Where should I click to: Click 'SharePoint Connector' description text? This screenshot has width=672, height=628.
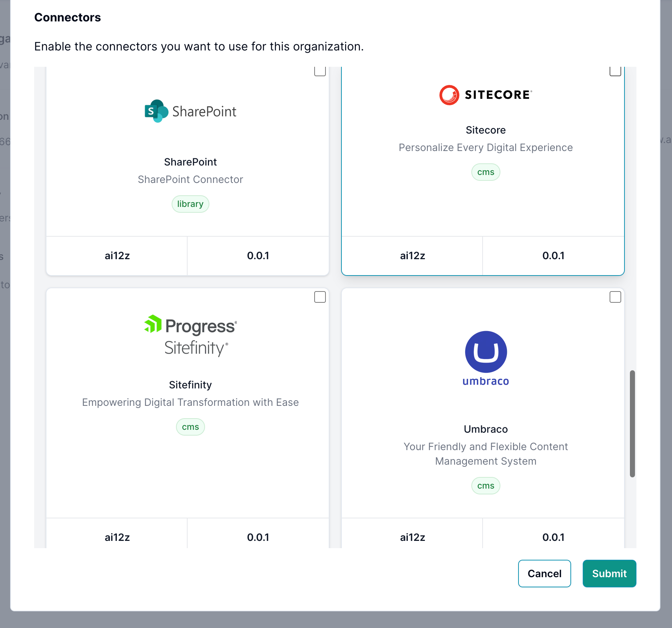[x=190, y=179]
